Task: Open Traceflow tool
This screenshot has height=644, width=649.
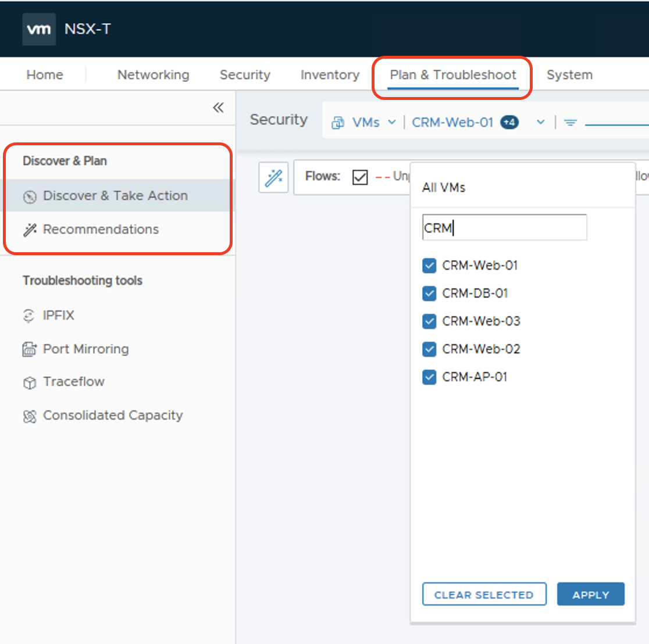Action: click(x=74, y=382)
